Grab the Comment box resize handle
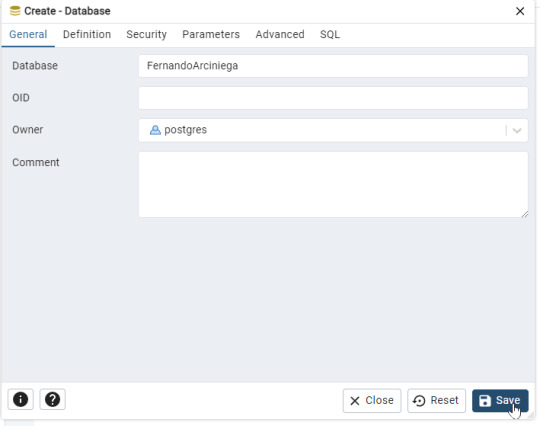540x426 pixels. [x=525, y=214]
